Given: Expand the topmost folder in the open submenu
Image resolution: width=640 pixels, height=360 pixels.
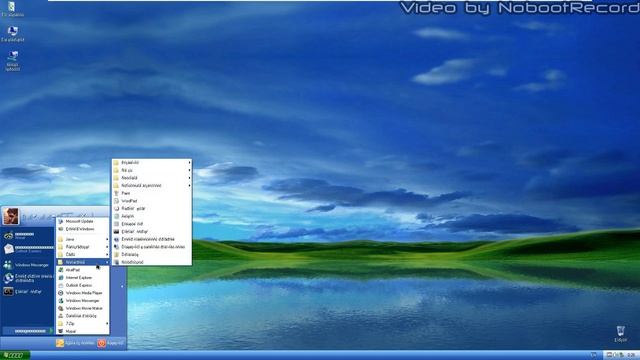Looking at the screenshot, I should 152,162.
